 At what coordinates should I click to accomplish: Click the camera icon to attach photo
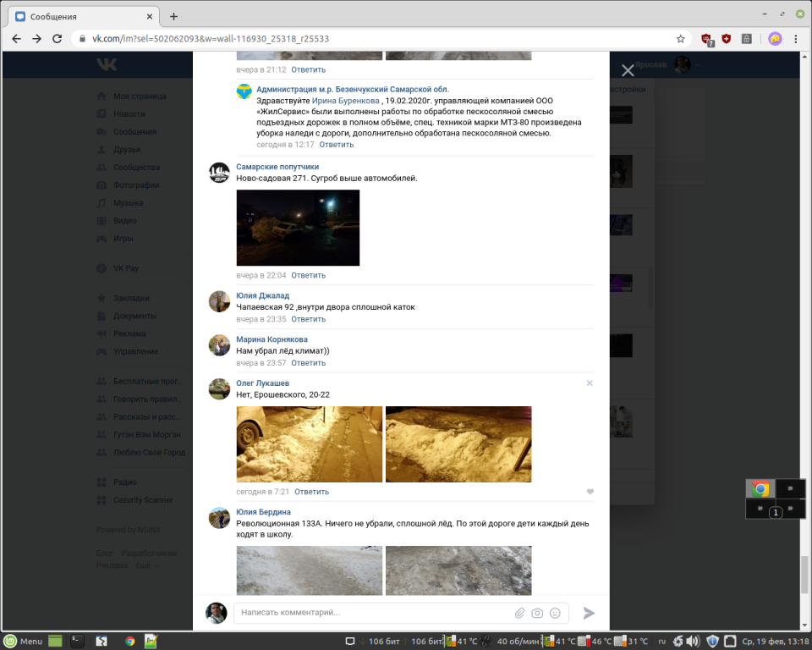[x=538, y=613]
